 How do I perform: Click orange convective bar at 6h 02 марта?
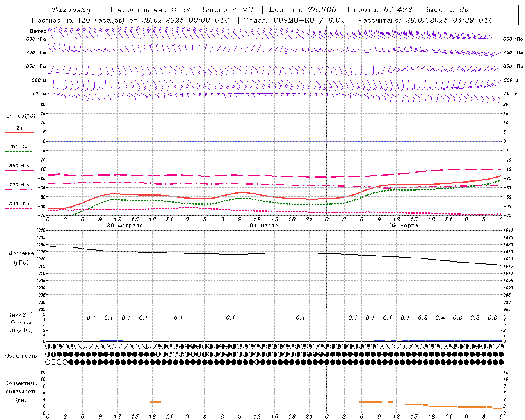tap(370, 402)
